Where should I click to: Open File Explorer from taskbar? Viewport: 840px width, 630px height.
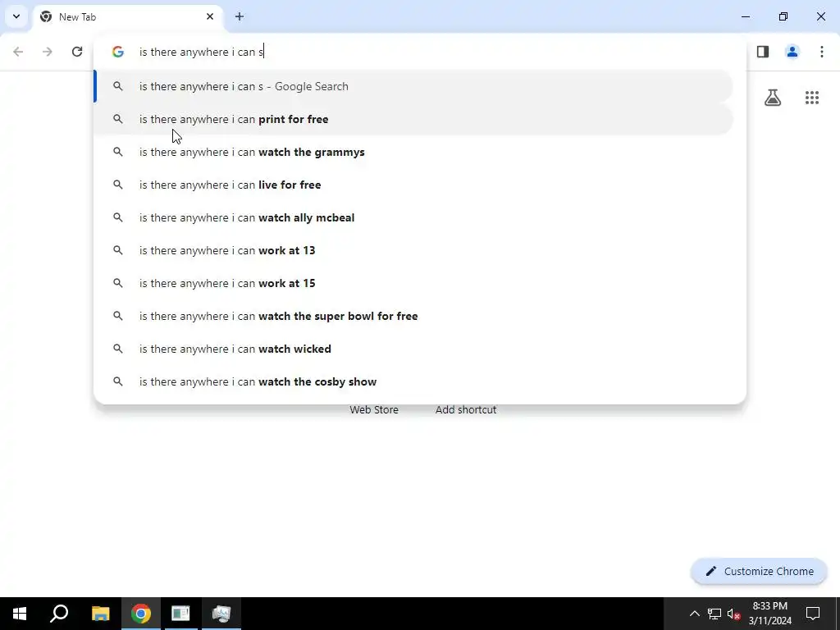(x=100, y=614)
